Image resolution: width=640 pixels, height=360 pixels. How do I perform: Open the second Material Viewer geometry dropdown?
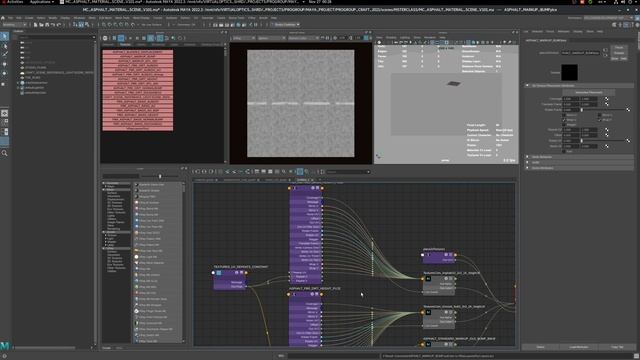click(x=271, y=38)
